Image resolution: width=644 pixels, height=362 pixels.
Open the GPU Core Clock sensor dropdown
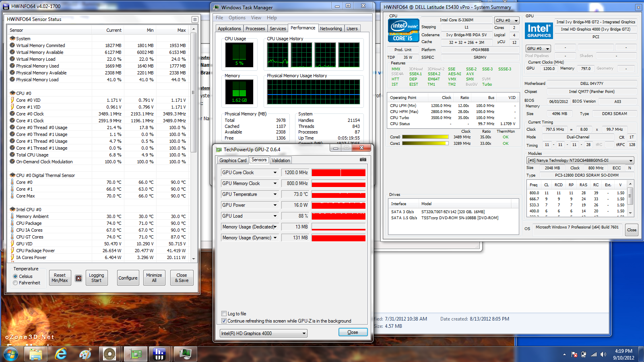(275, 173)
